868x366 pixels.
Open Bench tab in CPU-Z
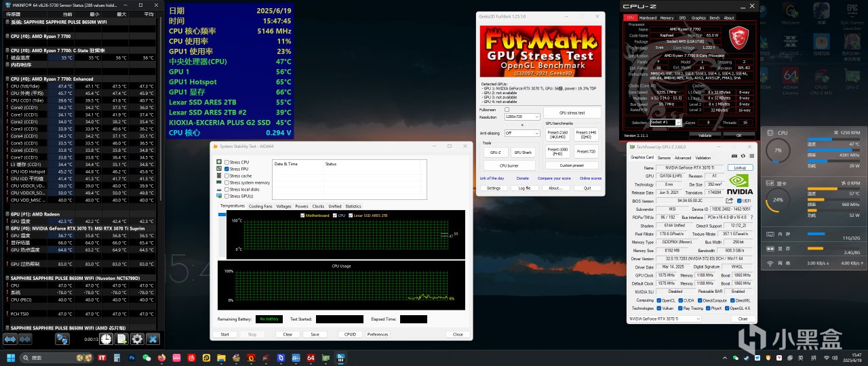[x=715, y=18]
